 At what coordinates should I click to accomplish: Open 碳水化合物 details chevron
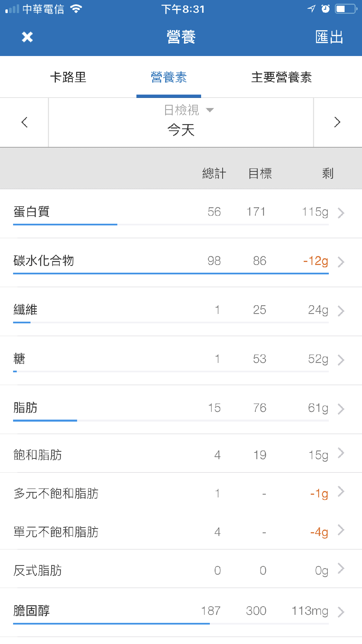point(341,262)
